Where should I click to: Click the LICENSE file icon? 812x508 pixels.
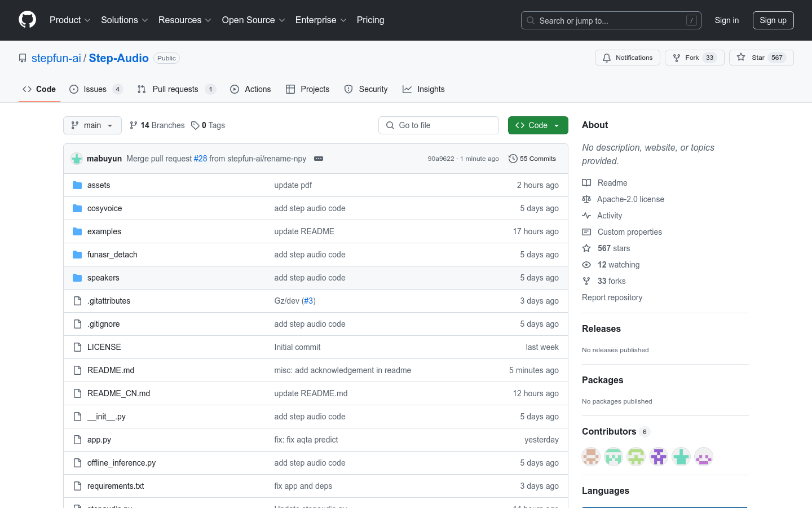tap(78, 347)
